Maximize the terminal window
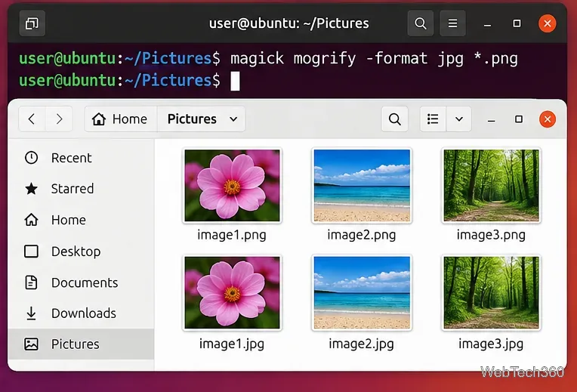The image size is (577, 392). pos(517,23)
